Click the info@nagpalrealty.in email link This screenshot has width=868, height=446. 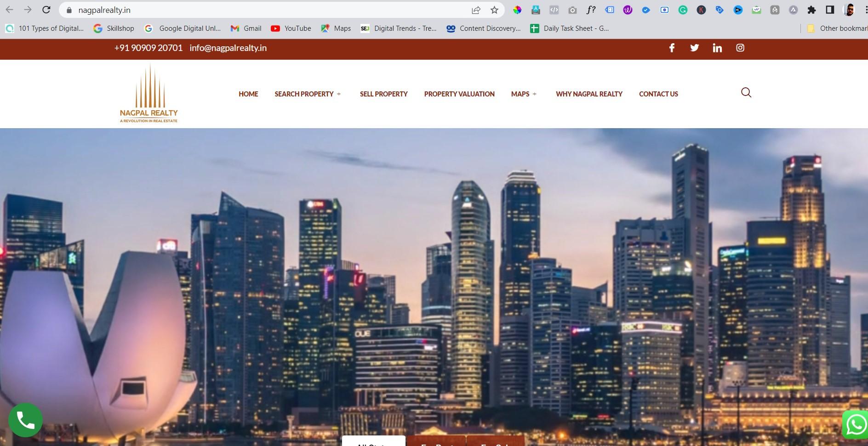pos(228,48)
